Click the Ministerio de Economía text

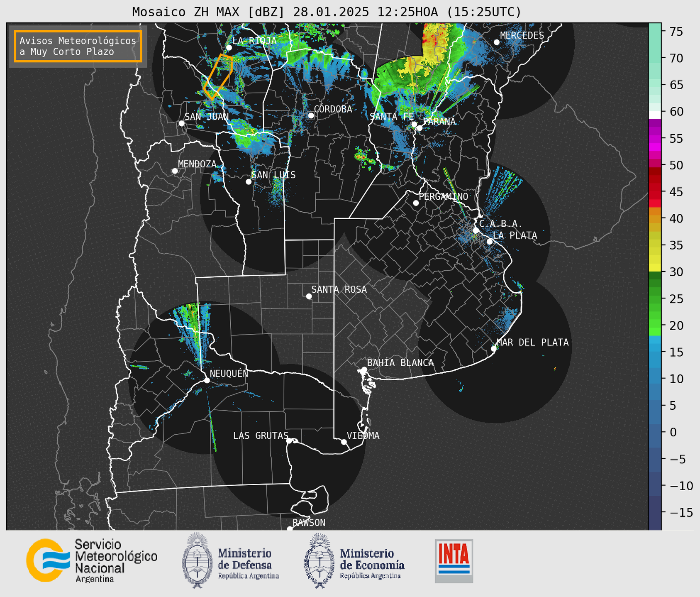pyautogui.click(x=372, y=564)
